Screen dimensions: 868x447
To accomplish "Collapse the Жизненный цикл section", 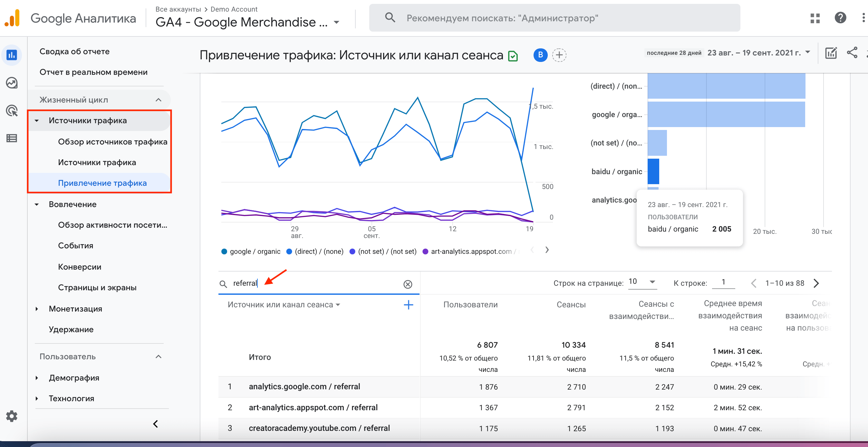I will pos(159,100).
